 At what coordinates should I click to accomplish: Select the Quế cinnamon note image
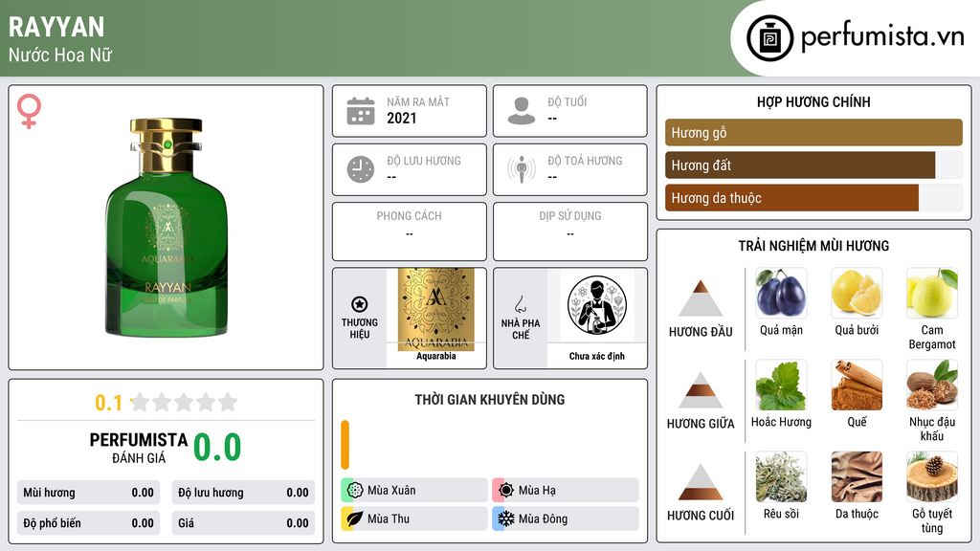pos(857,385)
